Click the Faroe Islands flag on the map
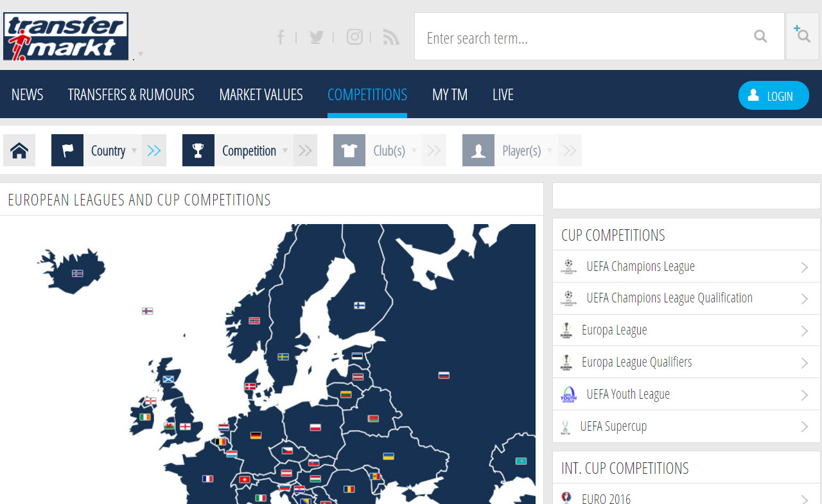822x504 pixels. (x=147, y=311)
